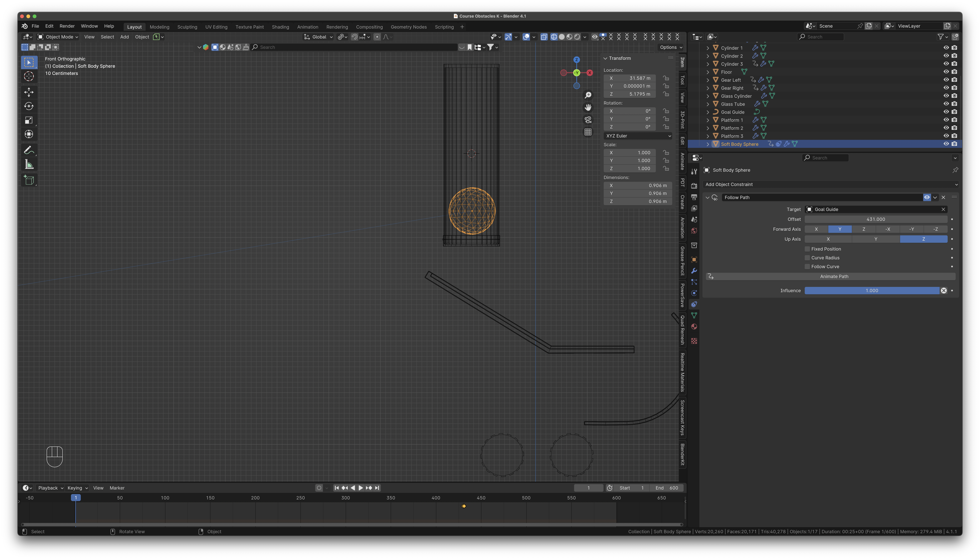Viewport: 980px width, 559px height.
Task: Collapse the Follow Path constraint panel
Action: pyautogui.click(x=707, y=198)
